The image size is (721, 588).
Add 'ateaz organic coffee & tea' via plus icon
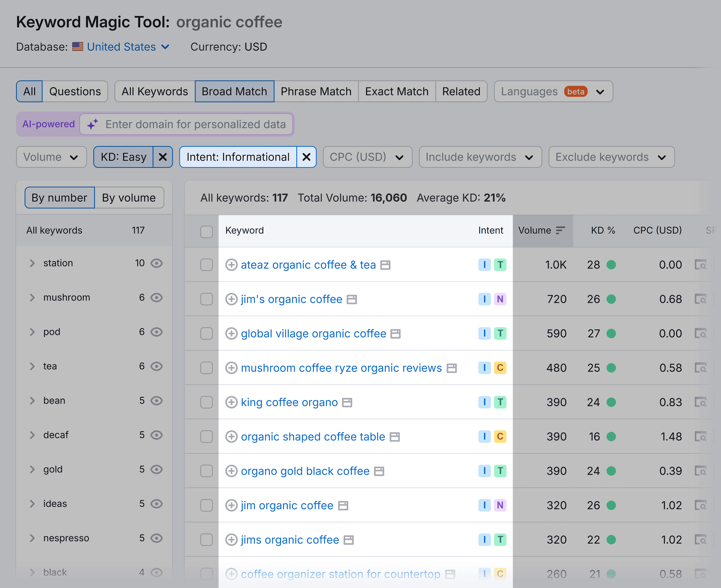(231, 265)
